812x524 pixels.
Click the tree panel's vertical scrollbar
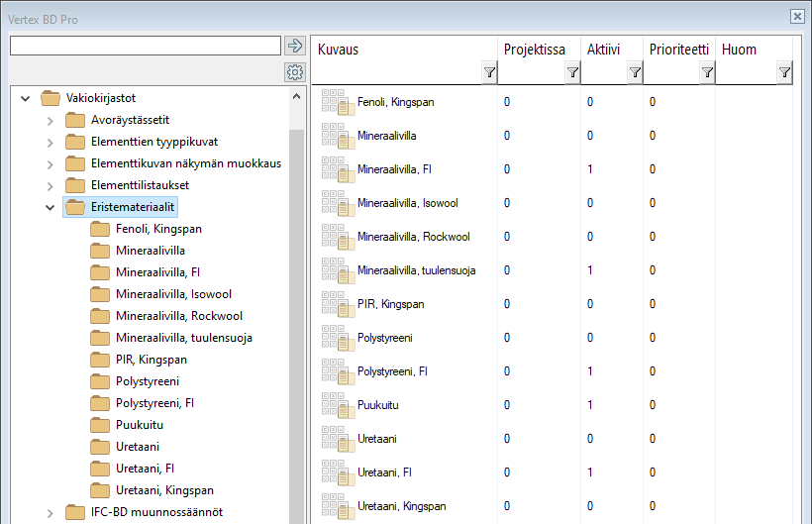297,297
